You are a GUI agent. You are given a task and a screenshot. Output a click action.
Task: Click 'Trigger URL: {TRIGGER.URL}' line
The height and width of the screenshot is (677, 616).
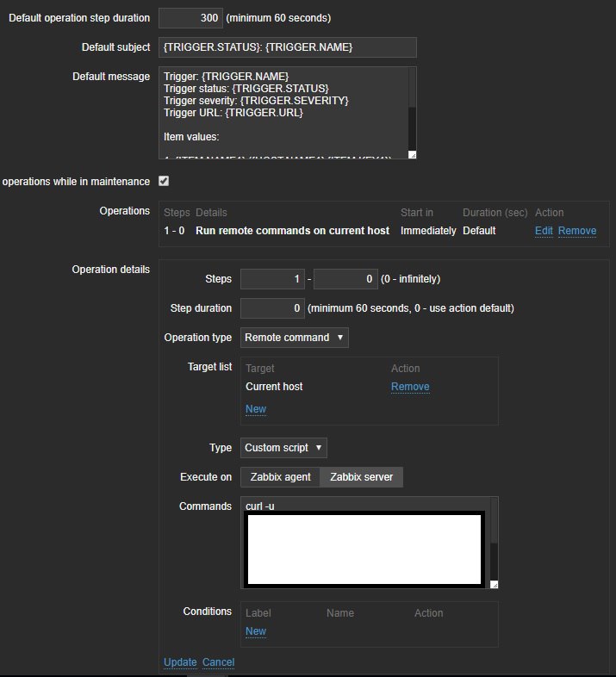(x=233, y=113)
